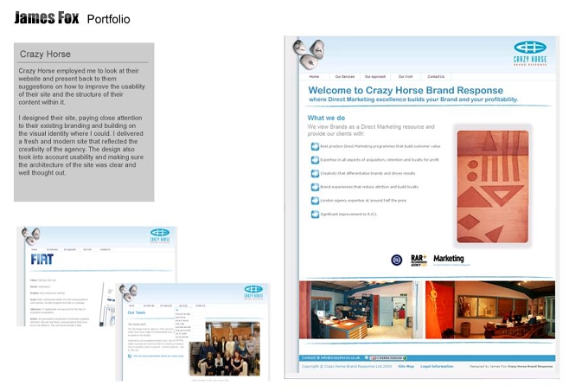Click the Marketing magazine logo

(x=451, y=260)
